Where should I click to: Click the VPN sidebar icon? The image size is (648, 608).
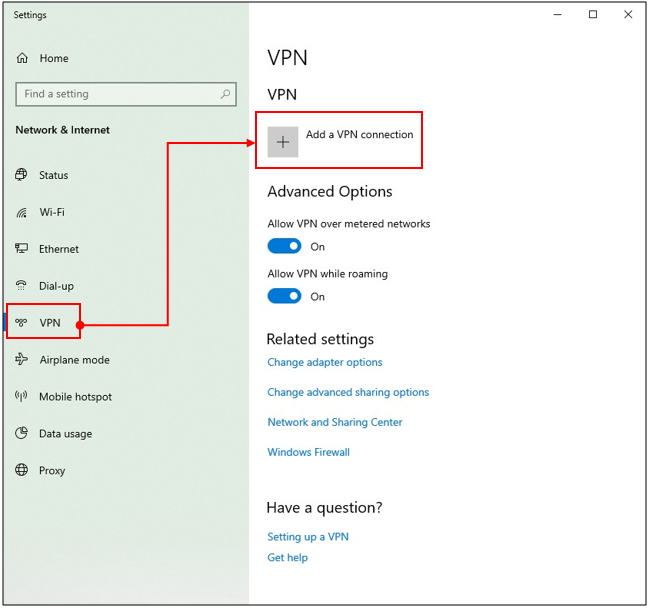[21, 322]
